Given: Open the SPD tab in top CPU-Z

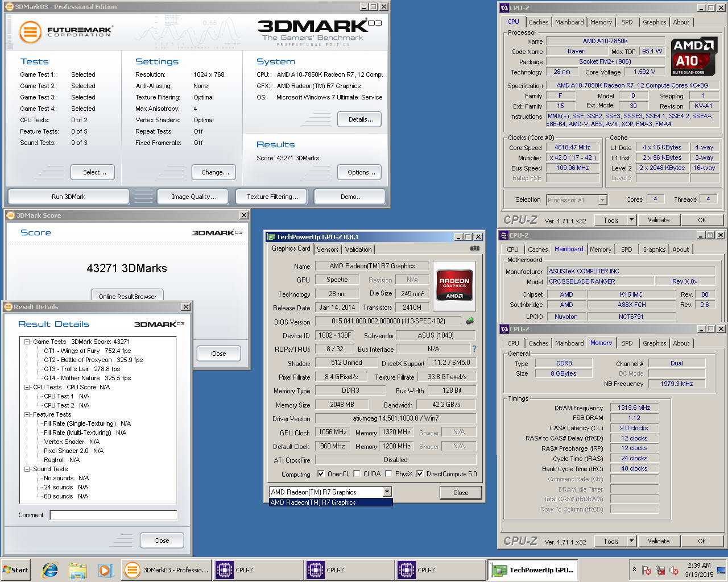Looking at the screenshot, I should [627, 22].
